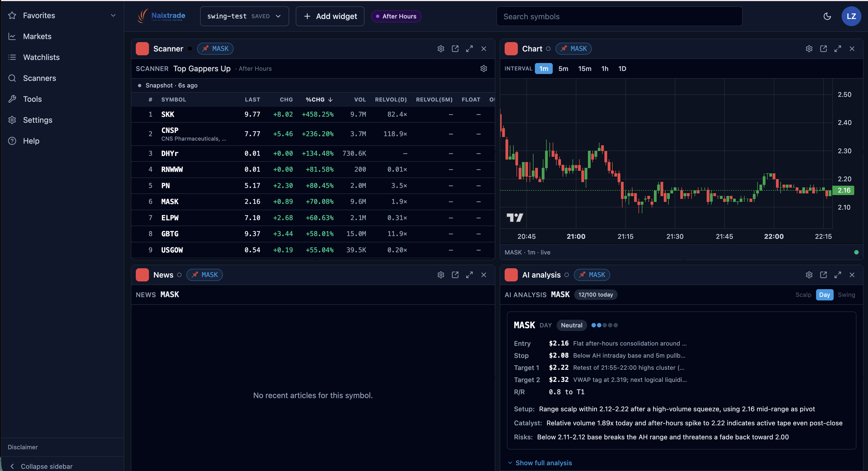Expand Show full analysis
Image resolution: width=868 pixels, height=471 pixels.
tap(540, 463)
